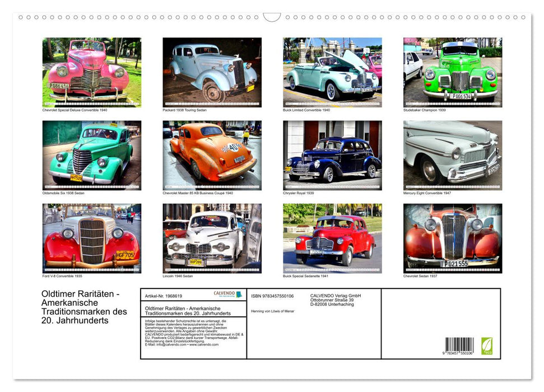Click the Artikel-Nr. 1968619 field
This screenshot has width=544, height=392.
[163, 296]
